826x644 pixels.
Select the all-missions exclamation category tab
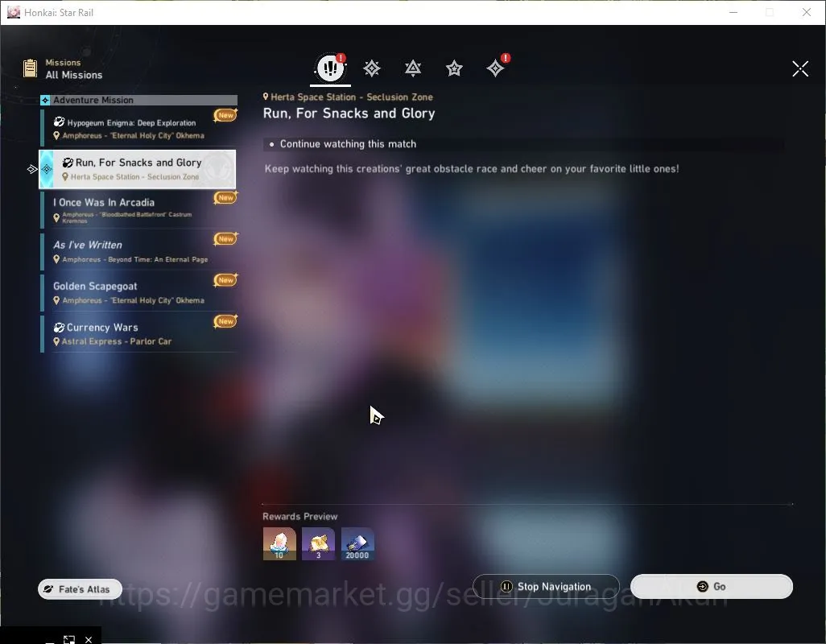tap(330, 68)
